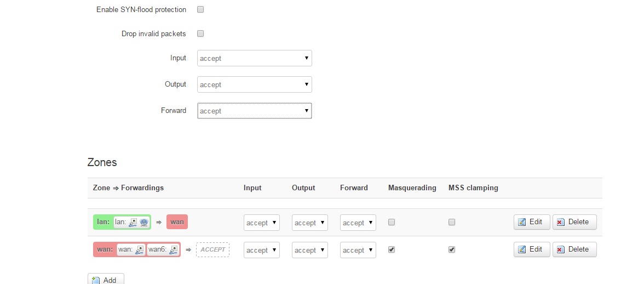Expand the general Forward policy dropdown
The height and width of the screenshot is (284, 644).
pos(254,111)
